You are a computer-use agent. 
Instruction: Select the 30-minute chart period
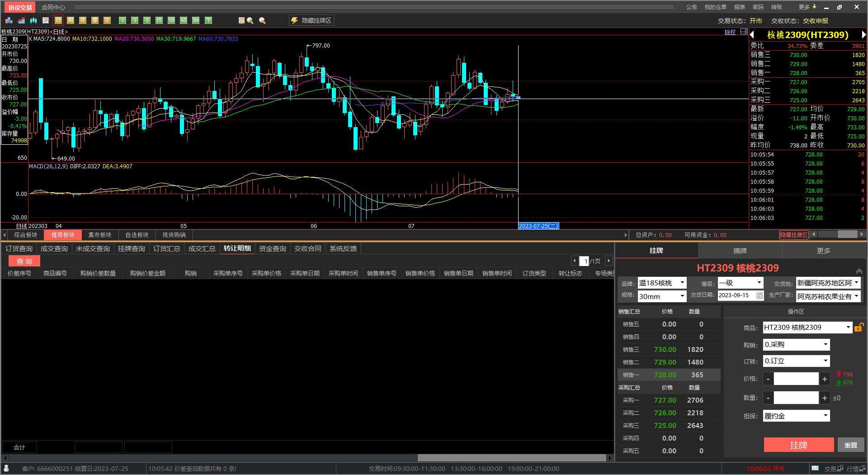(x=171, y=20)
